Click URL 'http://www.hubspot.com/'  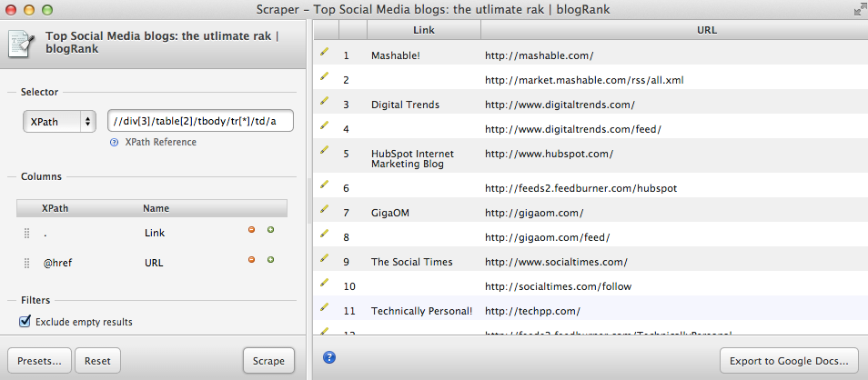pos(550,154)
